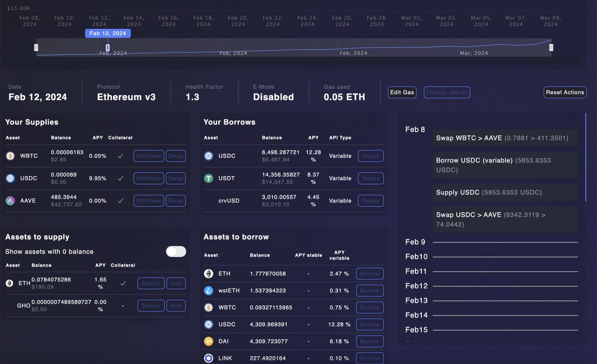
Task: Click the Supply USDC action entry
Action: (505, 192)
